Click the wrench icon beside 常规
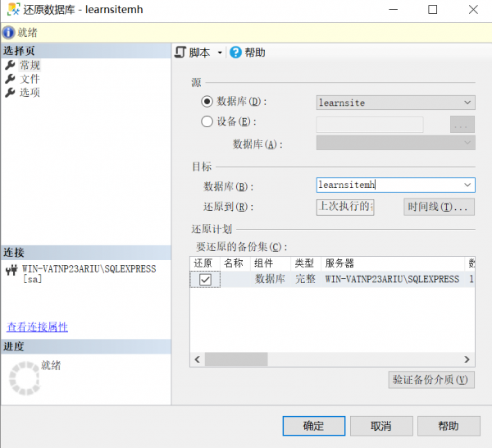Image resolution: width=492 pixels, height=448 pixels. (x=10, y=66)
